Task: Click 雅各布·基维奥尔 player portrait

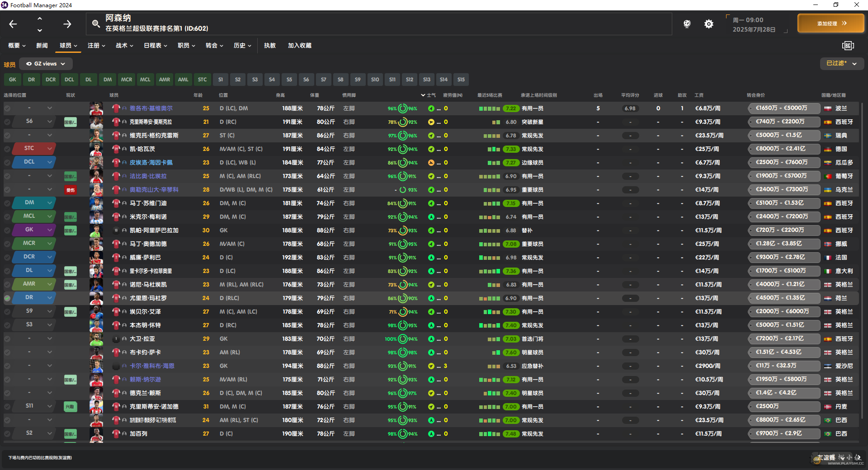Action: click(x=96, y=108)
